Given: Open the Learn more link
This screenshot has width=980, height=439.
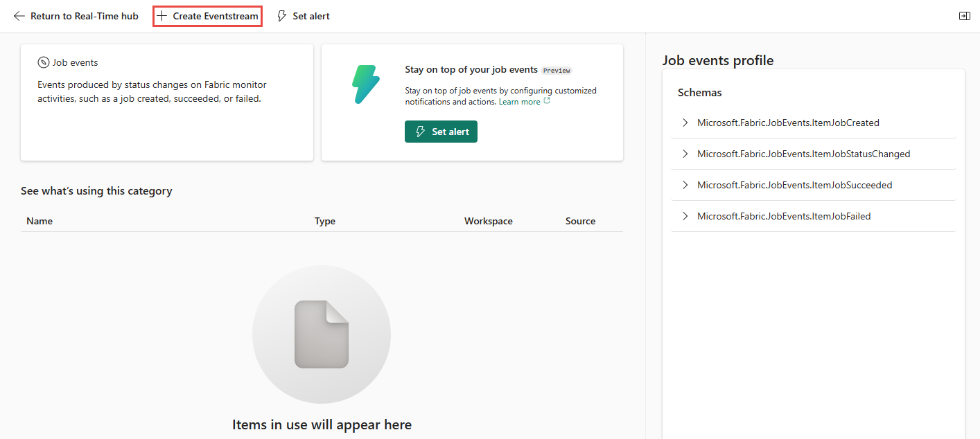Looking at the screenshot, I should pyautogui.click(x=519, y=102).
